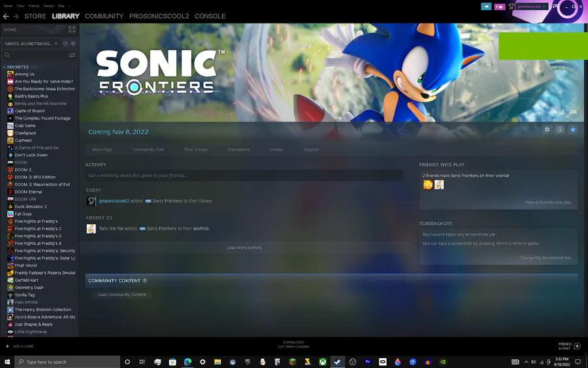
Task: Open first friend avatar in wishlist row
Action: point(428,184)
